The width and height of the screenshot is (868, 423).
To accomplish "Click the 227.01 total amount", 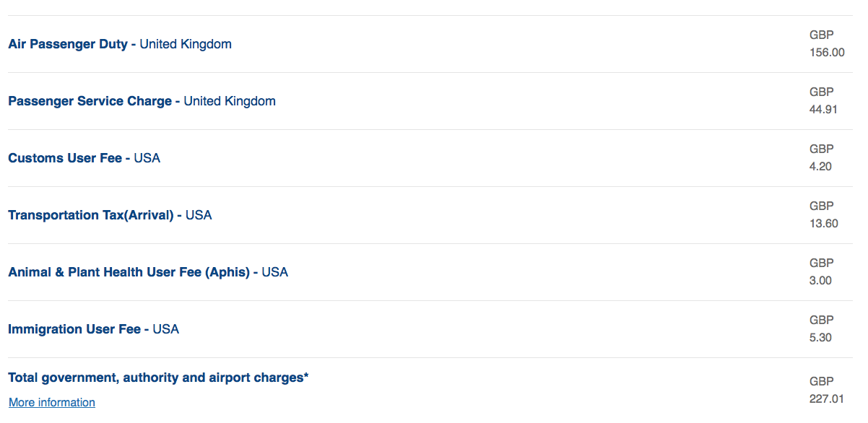I will [x=827, y=398].
